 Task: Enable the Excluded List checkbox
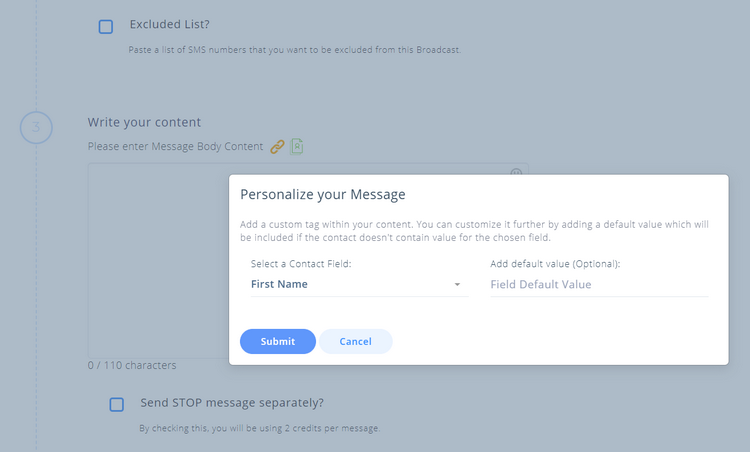tap(106, 27)
